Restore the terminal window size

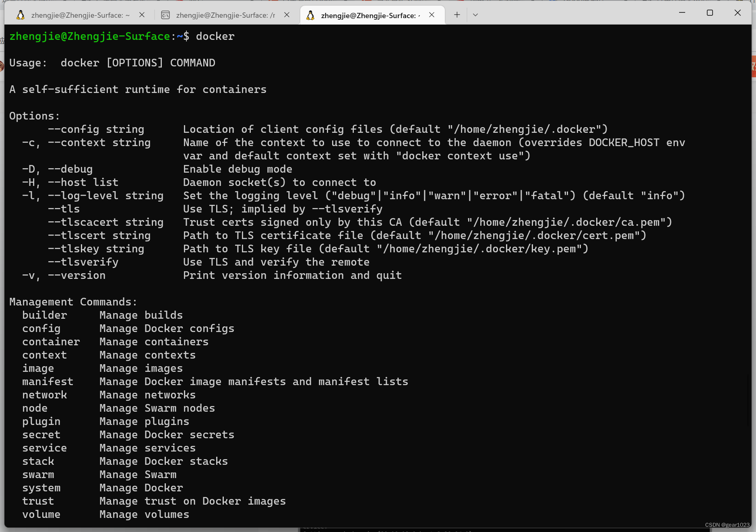710,12
